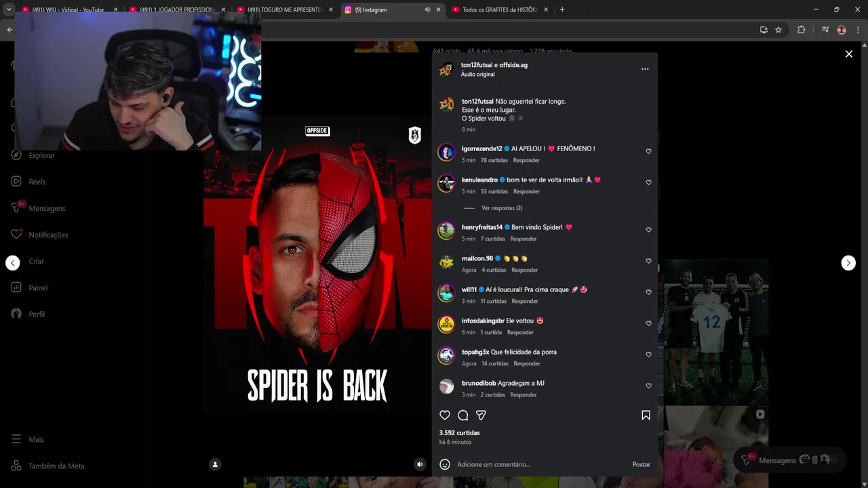Close the post overlay with X

click(x=848, y=54)
